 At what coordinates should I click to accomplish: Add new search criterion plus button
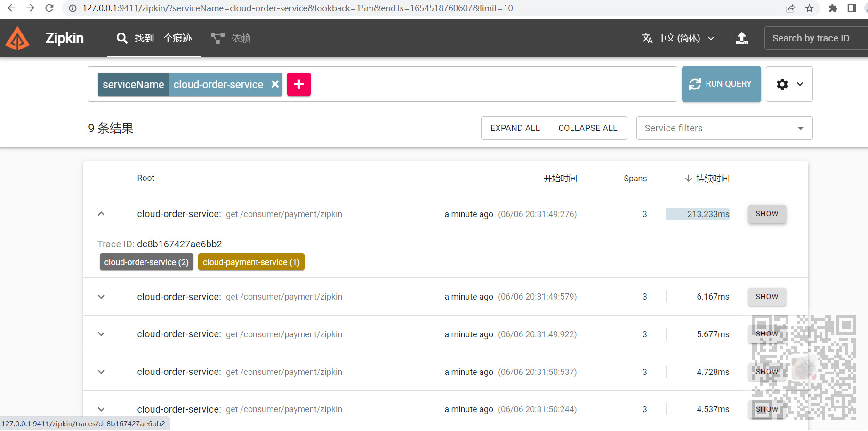point(299,84)
